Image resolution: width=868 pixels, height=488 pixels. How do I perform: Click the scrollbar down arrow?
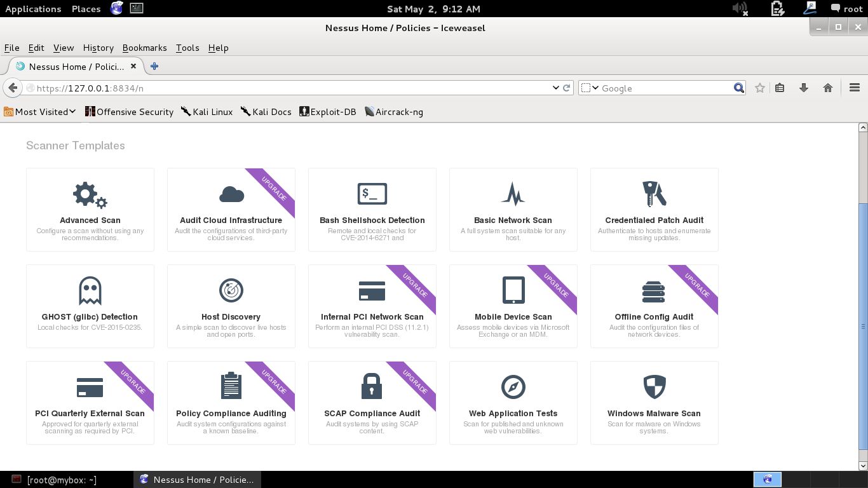click(863, 466)
